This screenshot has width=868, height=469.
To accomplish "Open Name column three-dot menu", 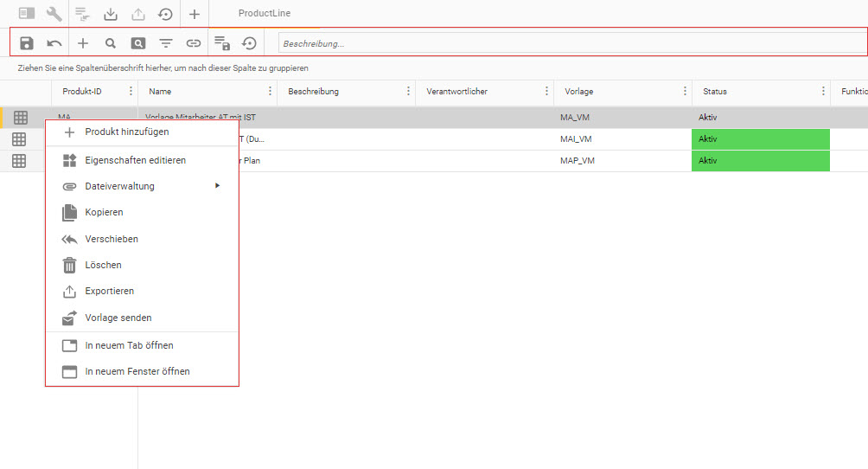I will (x=270, y=92).
